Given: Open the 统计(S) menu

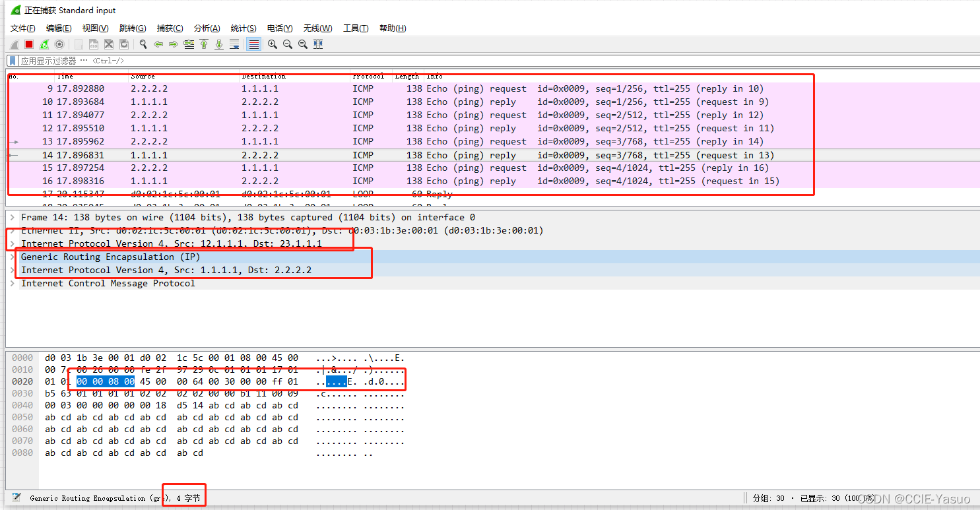Looking at the screenshot, I should (x=244, y=28).
